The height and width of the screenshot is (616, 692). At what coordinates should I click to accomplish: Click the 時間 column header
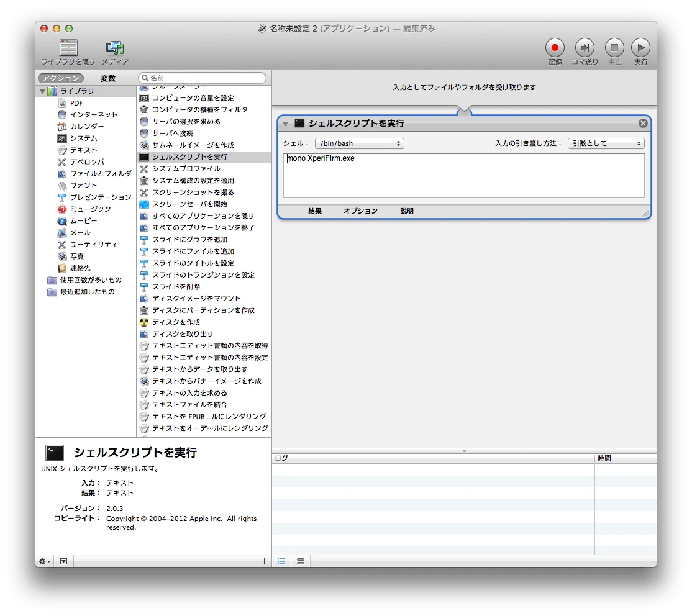(626, 458)
